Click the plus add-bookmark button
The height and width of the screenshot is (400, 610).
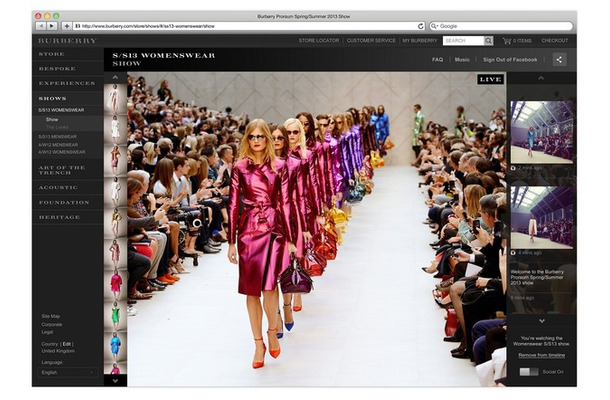[x=67, y=26]
